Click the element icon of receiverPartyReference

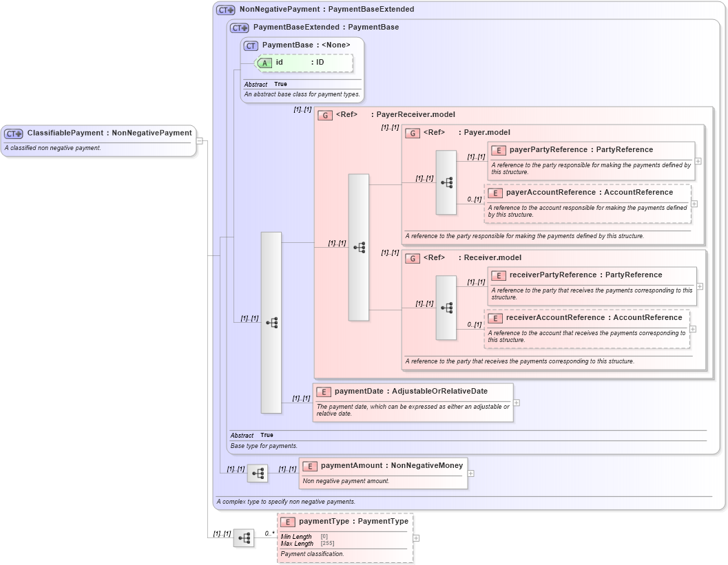pos(499,275)
